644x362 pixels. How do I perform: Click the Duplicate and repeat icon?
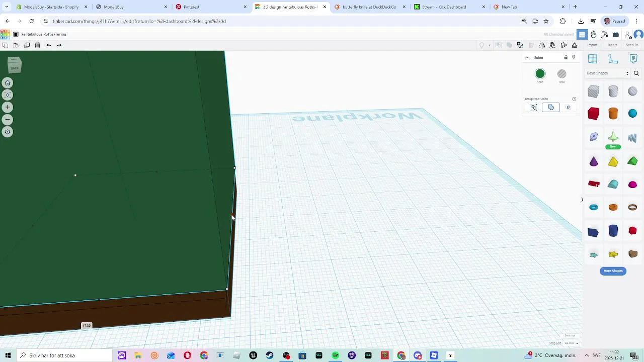pyautogui.click(x=27, y=45)
